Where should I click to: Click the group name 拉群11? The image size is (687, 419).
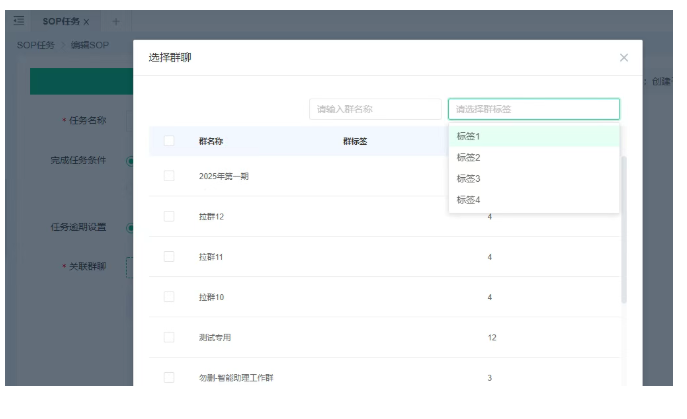(x=211, y=257)
